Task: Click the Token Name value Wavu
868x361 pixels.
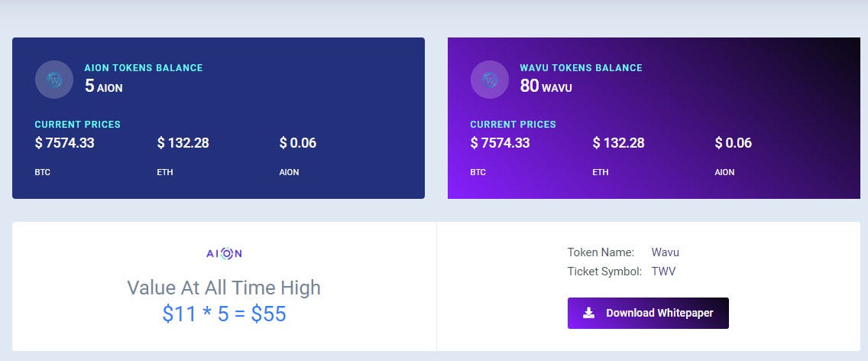Action: 665,252
